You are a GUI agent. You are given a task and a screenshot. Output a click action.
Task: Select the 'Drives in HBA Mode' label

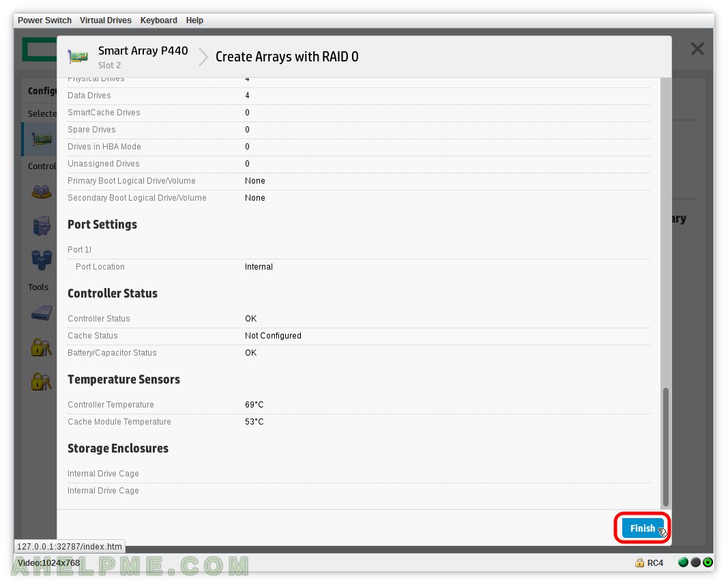click(104, 147)
